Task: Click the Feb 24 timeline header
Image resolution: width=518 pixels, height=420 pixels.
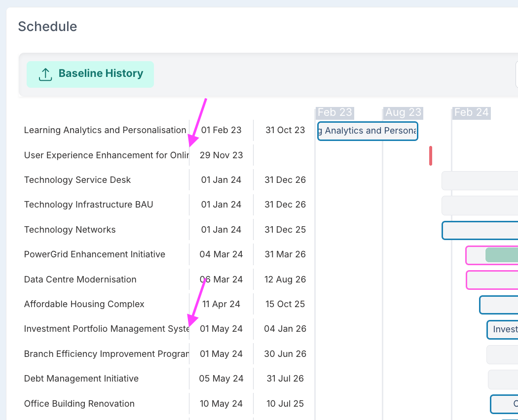Action: tap(471, 112)
